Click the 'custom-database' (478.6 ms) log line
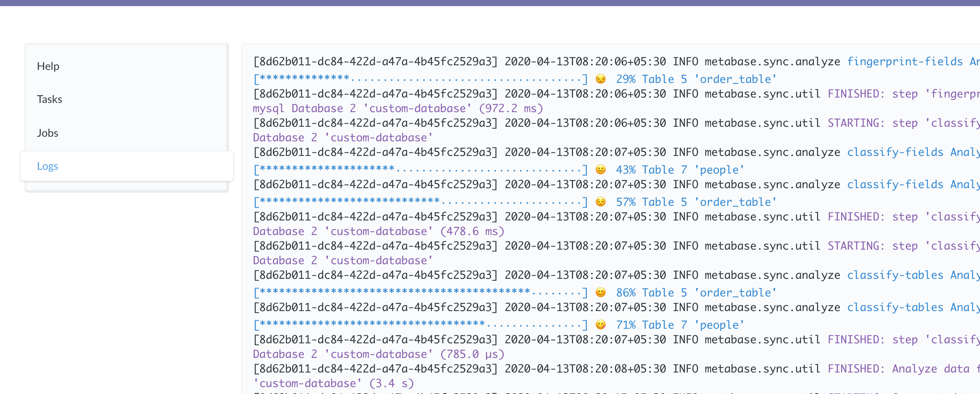The height and width of the screenshot is (394, 980). pos(378,231)
